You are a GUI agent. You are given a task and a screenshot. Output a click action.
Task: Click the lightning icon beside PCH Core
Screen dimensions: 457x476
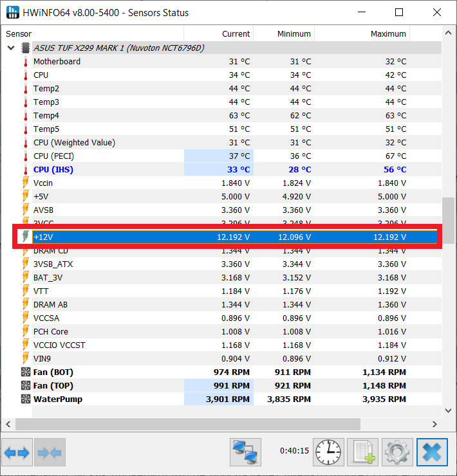click(x=26, y=332)
